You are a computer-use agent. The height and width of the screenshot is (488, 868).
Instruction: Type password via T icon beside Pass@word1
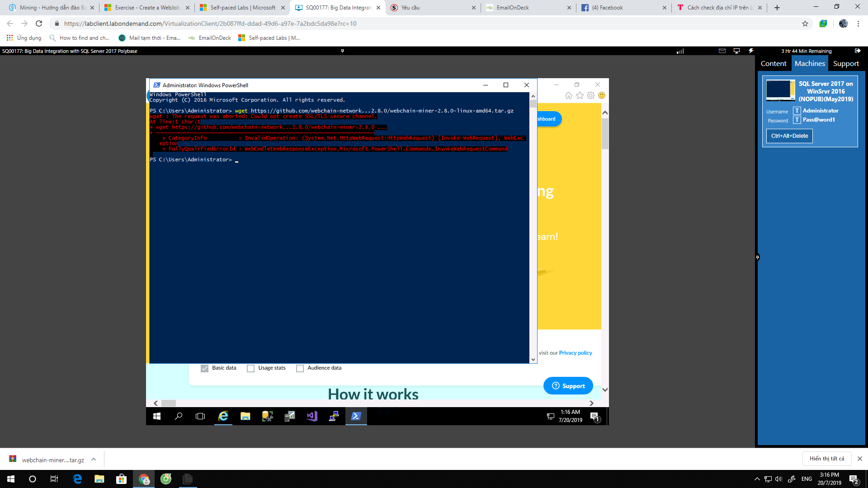point(797,120)
